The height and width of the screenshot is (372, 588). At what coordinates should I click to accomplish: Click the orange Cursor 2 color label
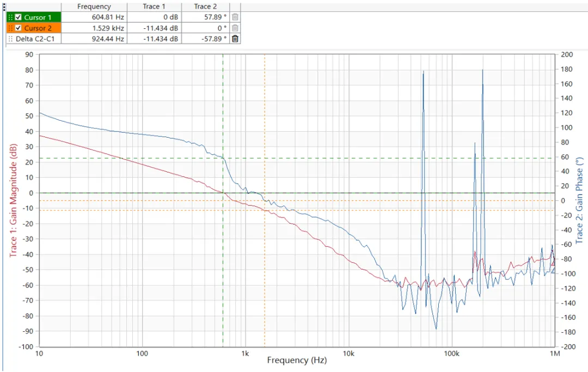38,28
